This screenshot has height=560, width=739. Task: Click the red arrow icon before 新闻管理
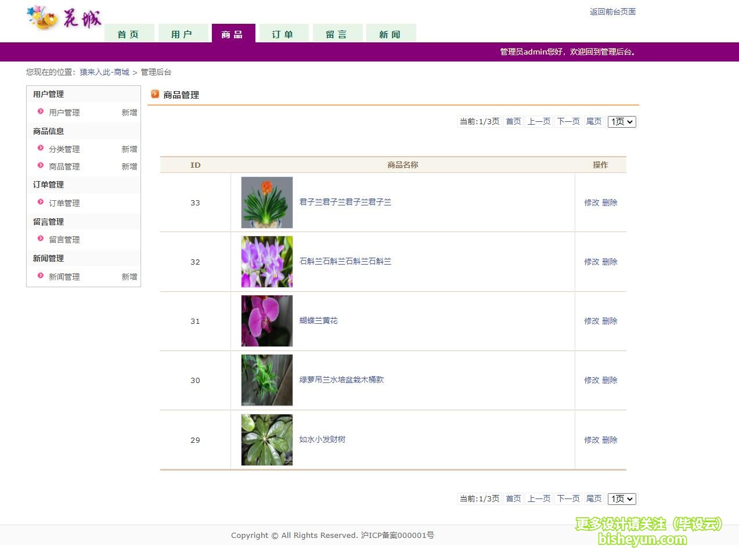tap(41, 277)
